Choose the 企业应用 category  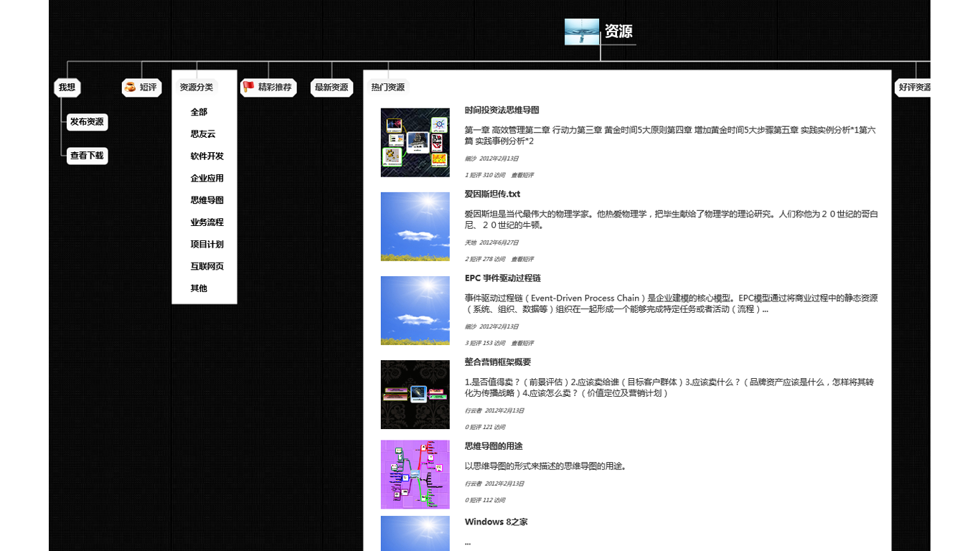coord(207,179)
